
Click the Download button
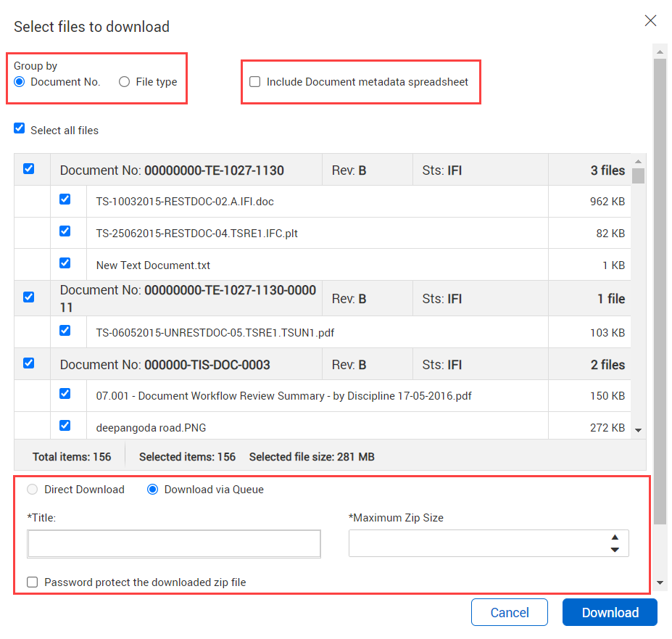tap(610, 612)
